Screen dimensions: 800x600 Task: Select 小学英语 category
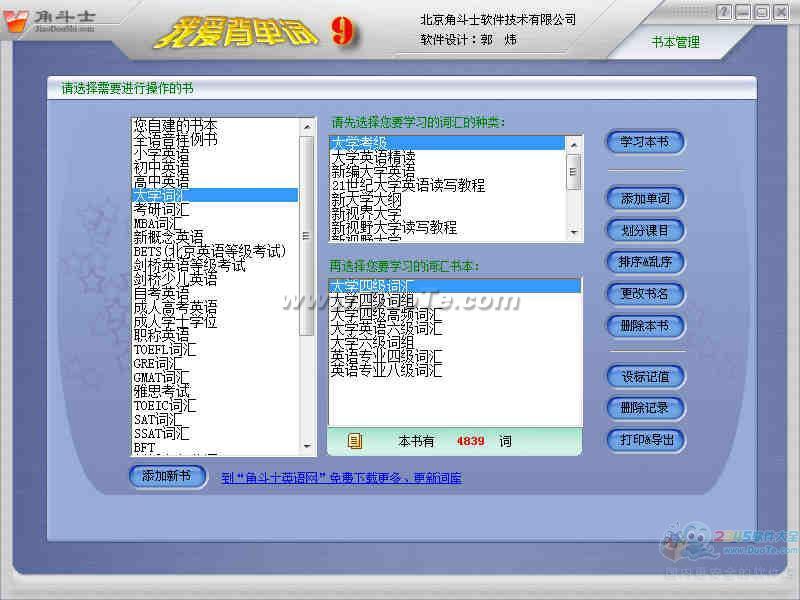click(215, 153)
